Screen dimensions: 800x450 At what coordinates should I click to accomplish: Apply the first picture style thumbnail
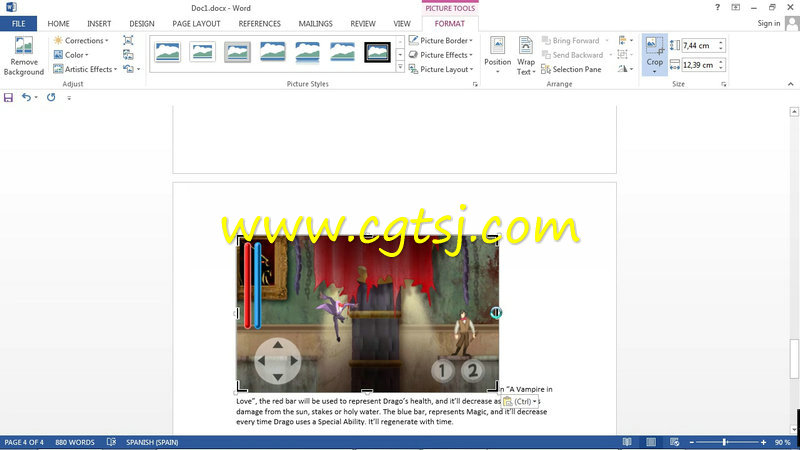[167, 52]
